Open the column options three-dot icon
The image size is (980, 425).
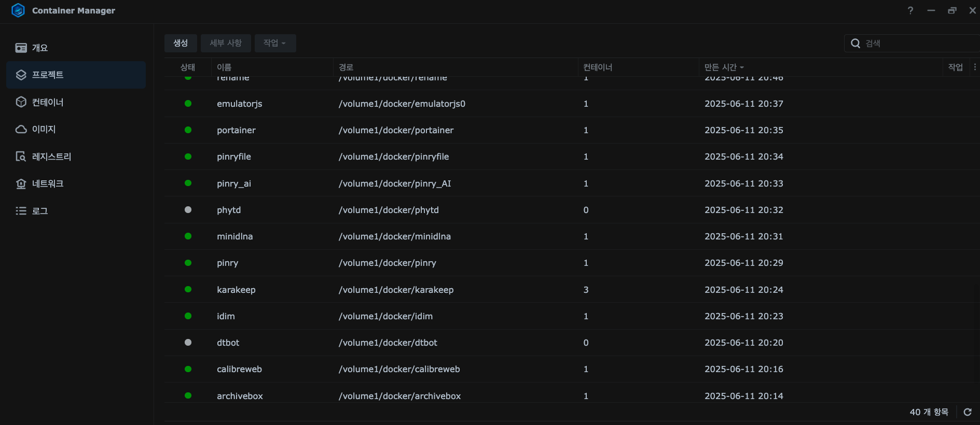point(975,67)
